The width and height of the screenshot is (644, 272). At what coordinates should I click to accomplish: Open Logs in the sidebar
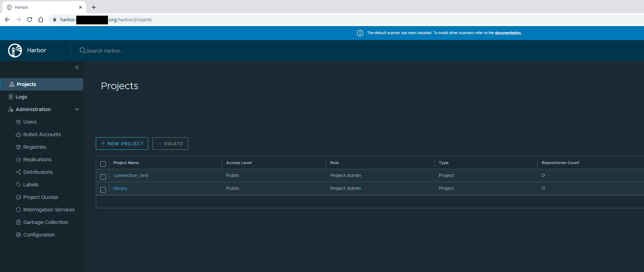pos(21,97)
